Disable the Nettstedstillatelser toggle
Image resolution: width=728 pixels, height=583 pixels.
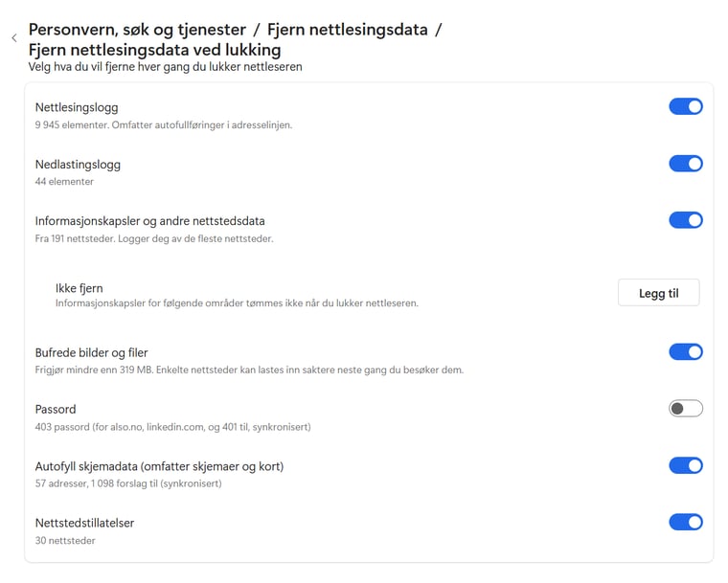pos(685,522)
